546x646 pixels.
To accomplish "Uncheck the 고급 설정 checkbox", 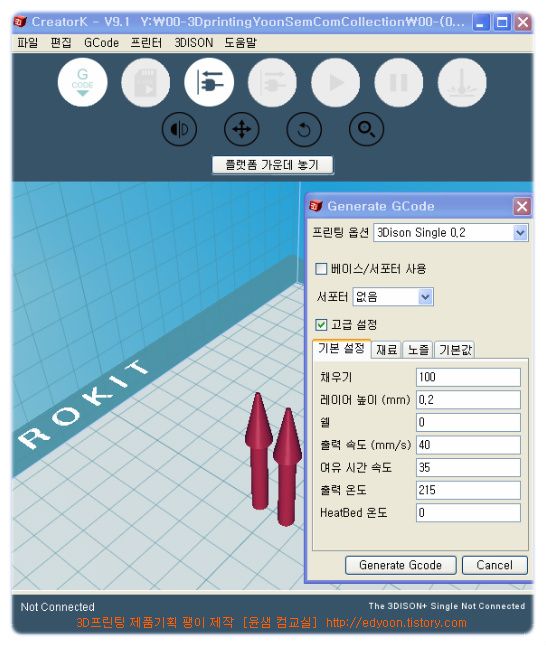I will tap(321, 325).
